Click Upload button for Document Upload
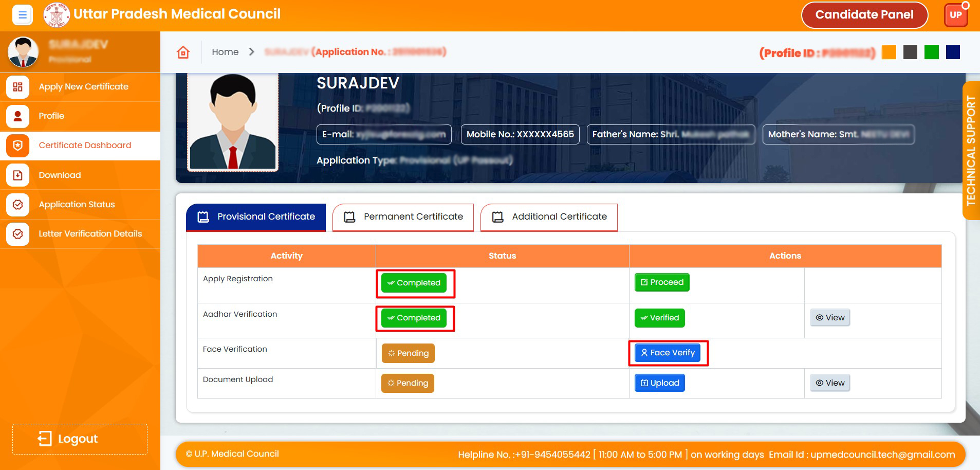This screenshot has width=980, height=470. click(659, 383)
